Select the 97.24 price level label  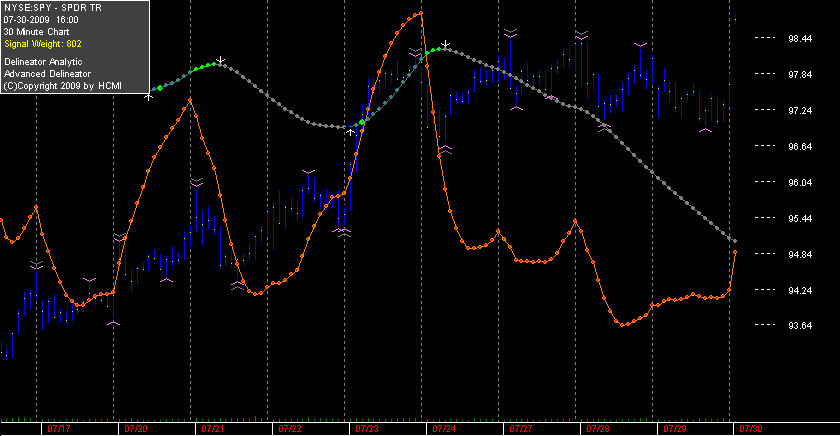(x=800, y=110)
